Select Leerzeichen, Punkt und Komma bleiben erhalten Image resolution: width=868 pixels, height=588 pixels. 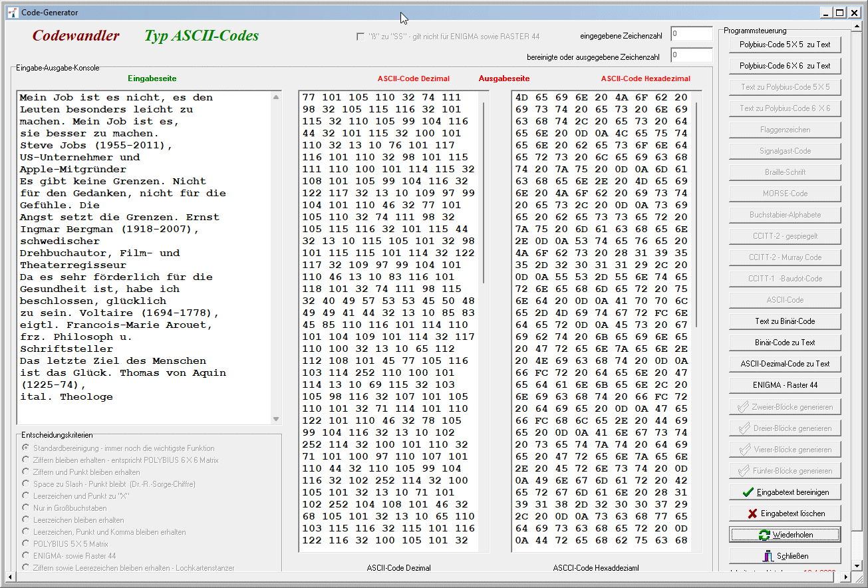point(26,531)
